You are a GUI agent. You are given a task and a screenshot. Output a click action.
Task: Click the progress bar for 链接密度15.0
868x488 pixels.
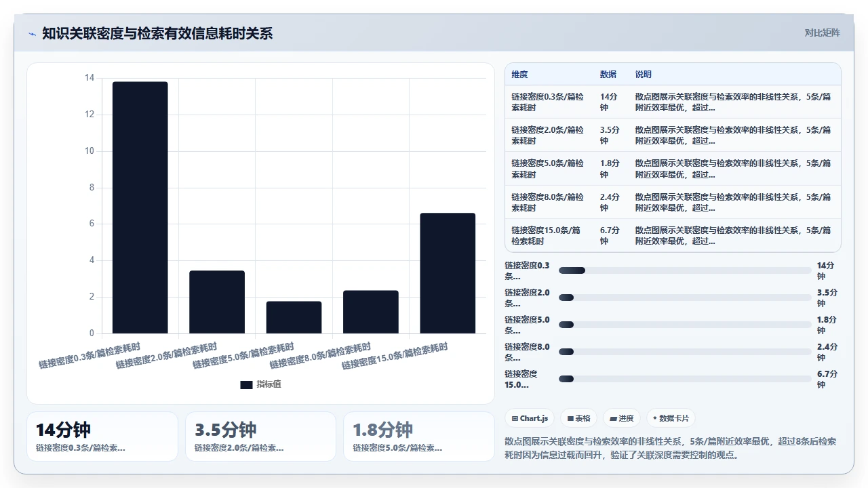tap(685, 379)
